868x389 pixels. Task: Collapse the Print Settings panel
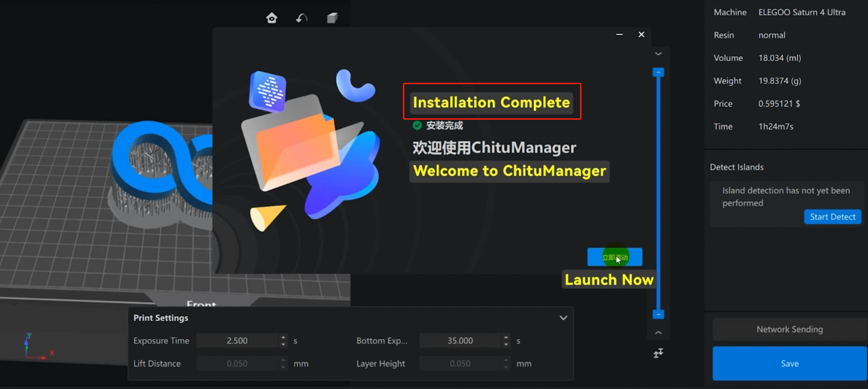(x=563, y=318)
